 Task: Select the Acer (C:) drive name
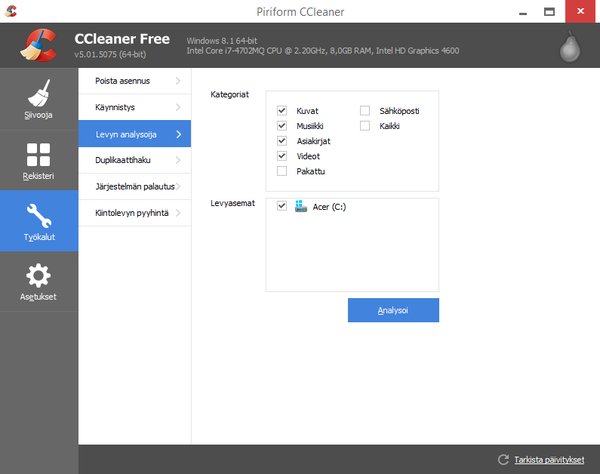329,207
